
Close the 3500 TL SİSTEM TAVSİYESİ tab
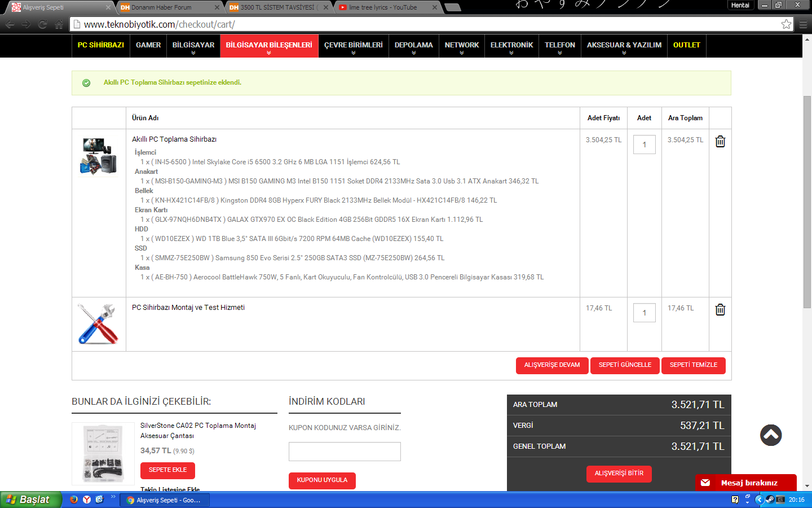click(x=325, y=7)
